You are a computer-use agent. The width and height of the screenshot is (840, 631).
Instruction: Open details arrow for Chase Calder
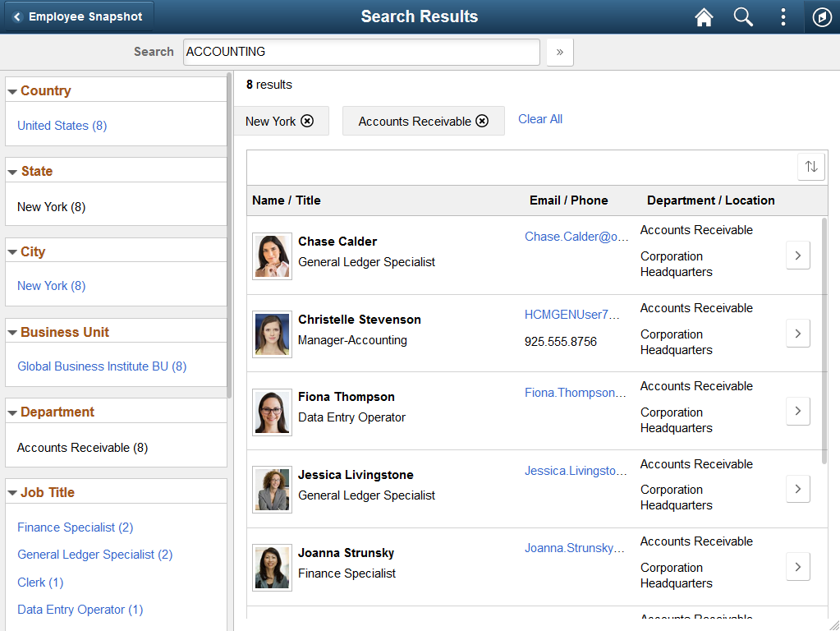797,256
